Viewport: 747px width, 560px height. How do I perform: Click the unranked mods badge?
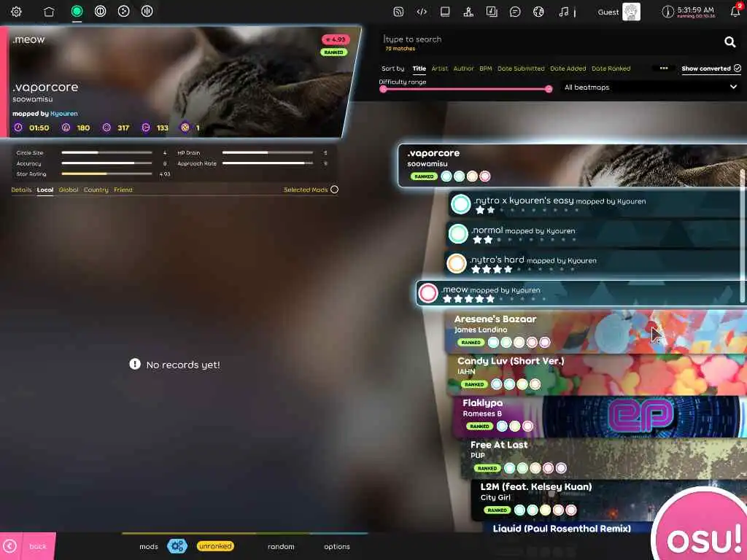pos(215,545)
